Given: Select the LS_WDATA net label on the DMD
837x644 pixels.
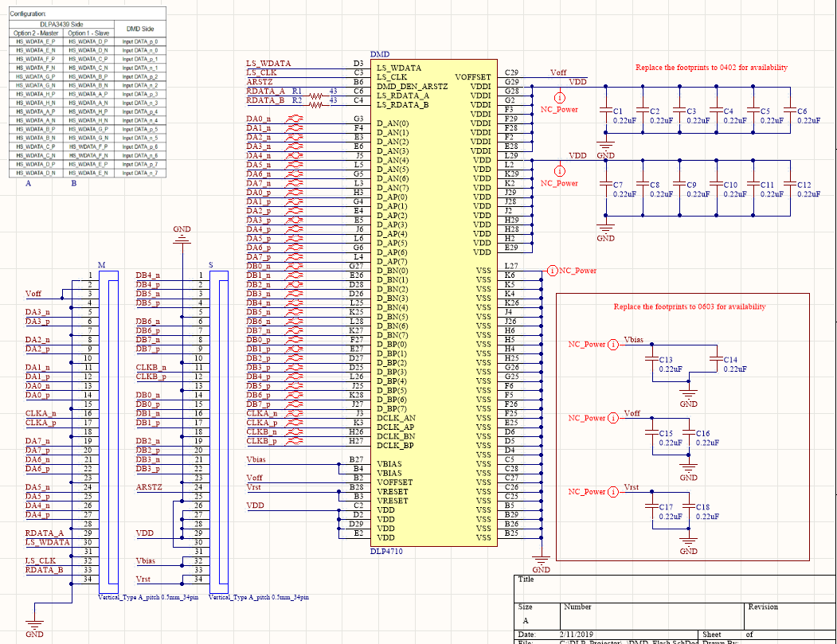Looking at the screenshot, I should (x=268, y=62).
